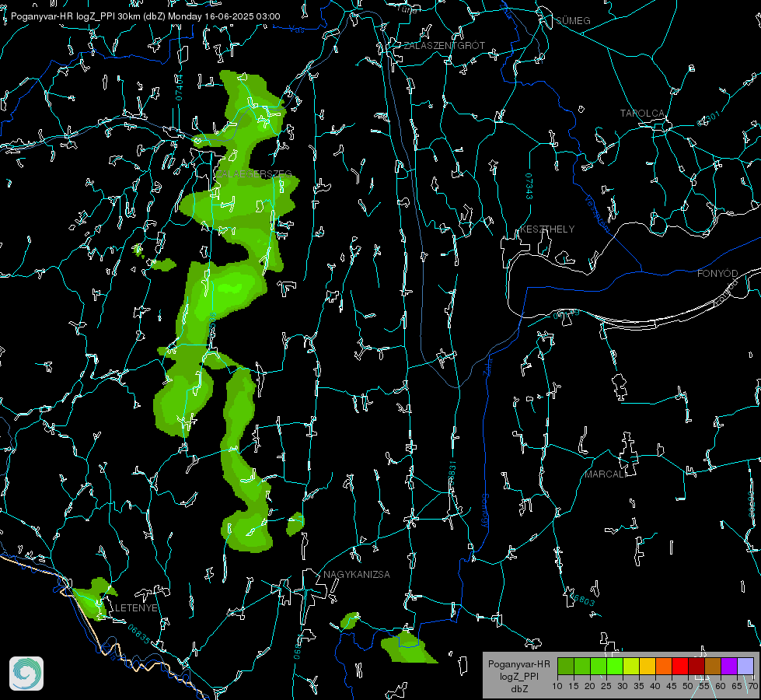Click the SÜMEG city label
Screen dimensions: 761x700
pyautogui.click(x=573, y=20)
